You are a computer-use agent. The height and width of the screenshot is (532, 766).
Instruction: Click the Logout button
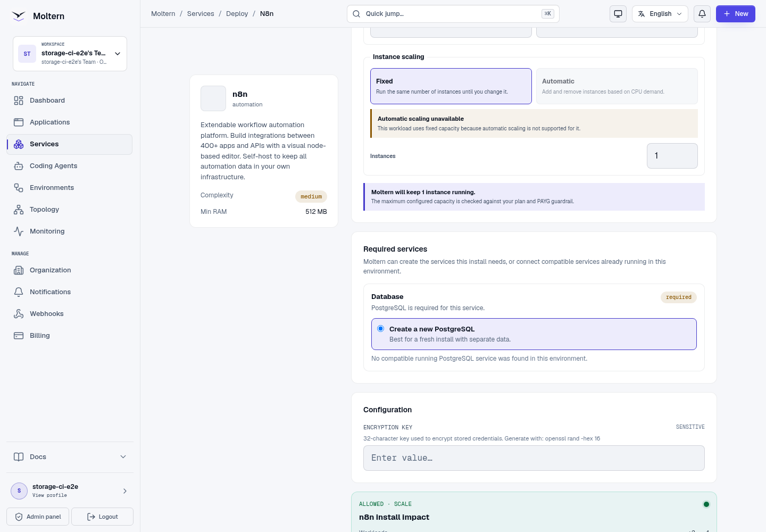click(102, 517)
